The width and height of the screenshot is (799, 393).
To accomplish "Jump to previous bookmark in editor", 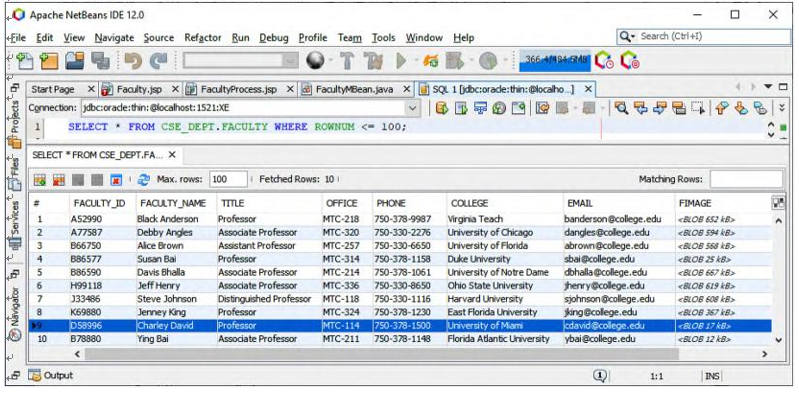I will 722,108.
